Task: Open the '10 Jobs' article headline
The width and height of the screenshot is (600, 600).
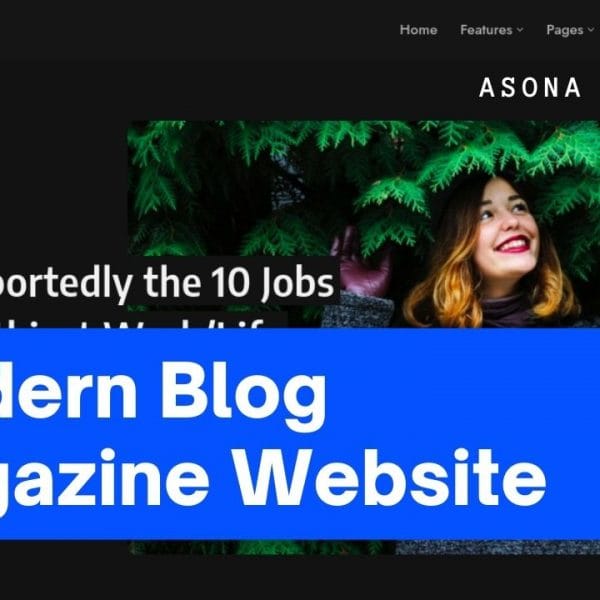Action: [166, 282]
